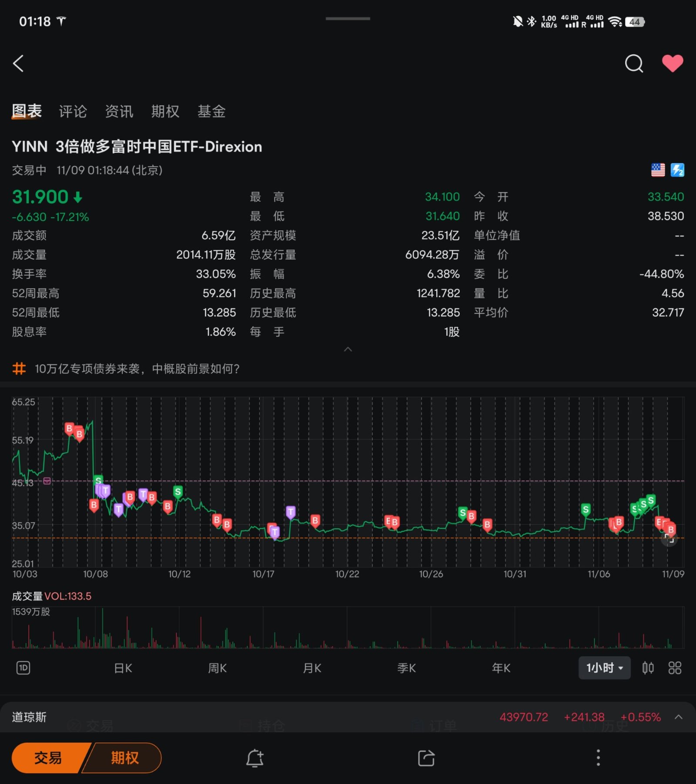
Task: Tap the fullscreen expand chart icon
Action: click(669, 539)
